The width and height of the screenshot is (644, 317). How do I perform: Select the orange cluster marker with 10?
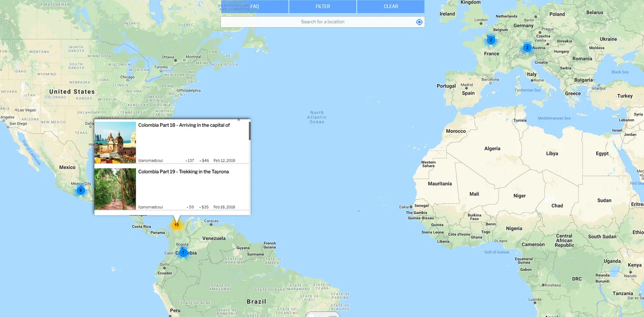[x=177, y=225]
